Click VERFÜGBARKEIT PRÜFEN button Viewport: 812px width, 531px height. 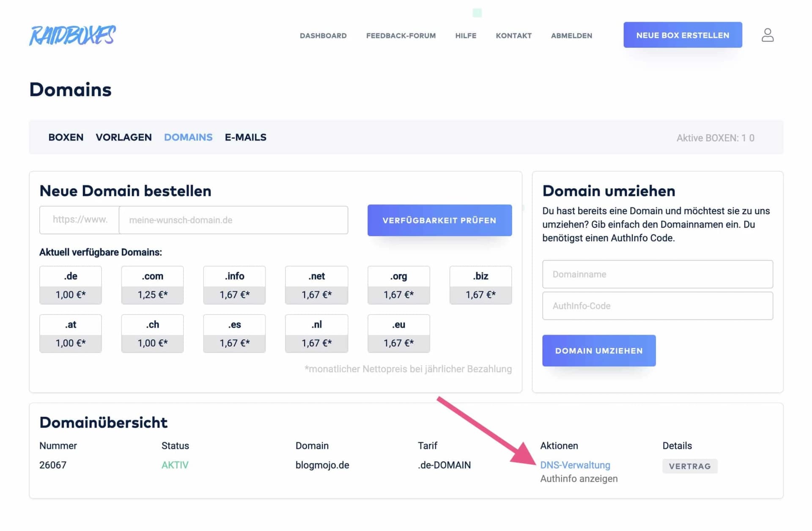pyautogui.click(x=439, y=220)
